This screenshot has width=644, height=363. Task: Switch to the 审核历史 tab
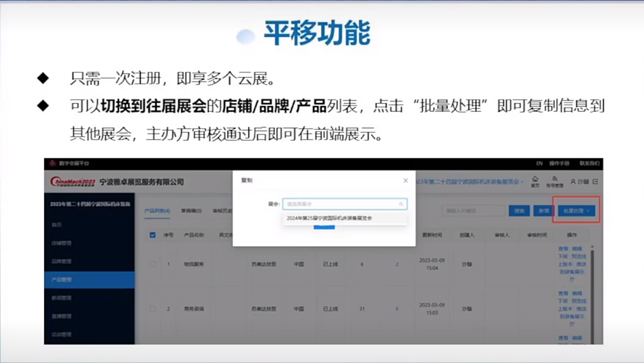222,210
